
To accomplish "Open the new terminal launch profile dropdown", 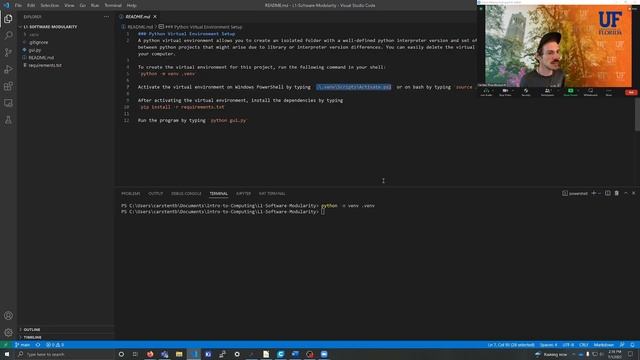I will (x=599, y=193).
